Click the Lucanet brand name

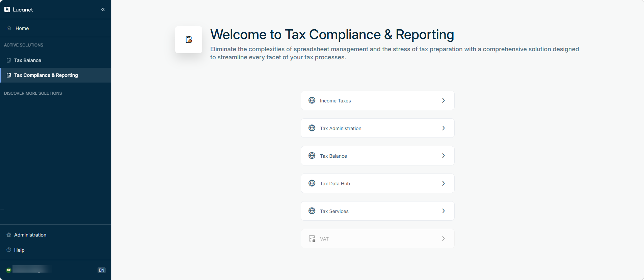(23, 10)
